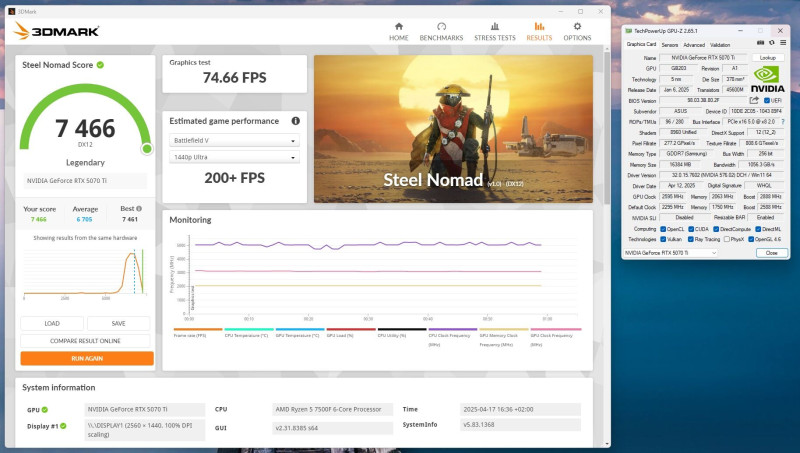Toggle CPU Clock Frequency legend swatch

pyautogui.click(x=453, y=330)
